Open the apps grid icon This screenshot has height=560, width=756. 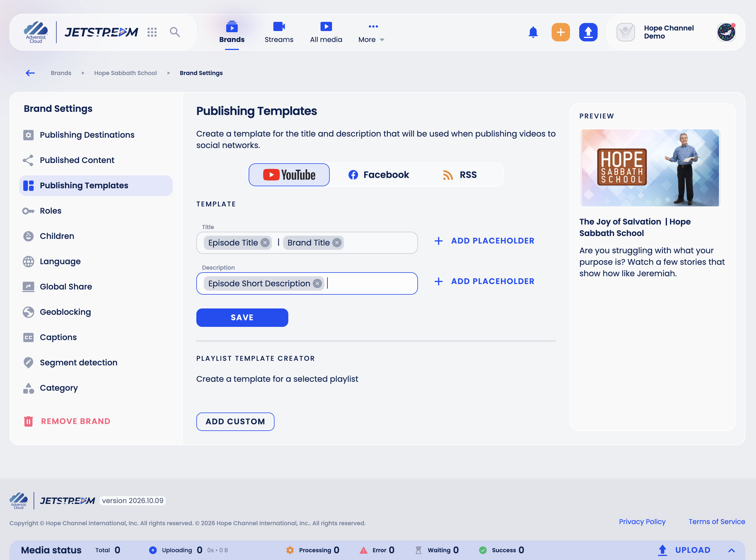152,32
